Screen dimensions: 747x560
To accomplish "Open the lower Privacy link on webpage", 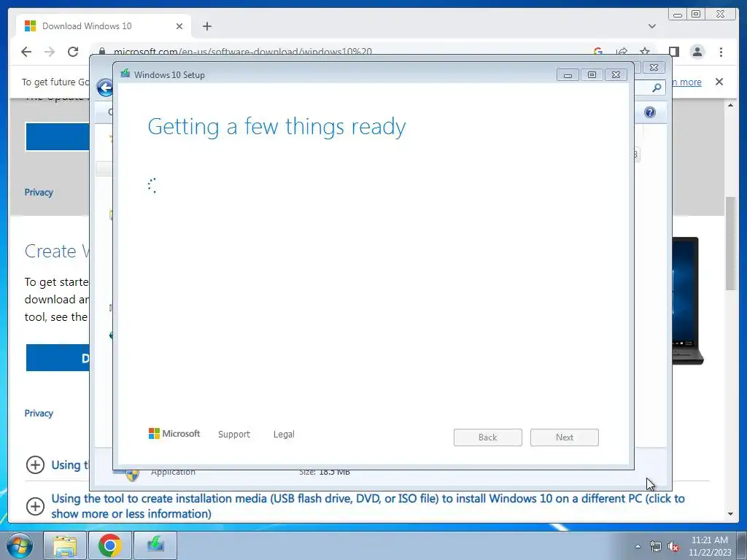I will pyautogui.click(x=39, y=413).
